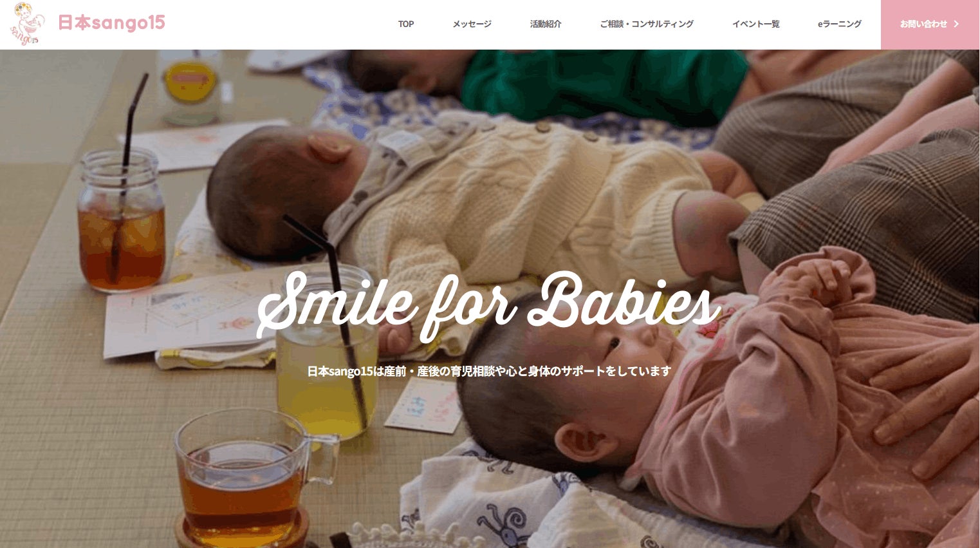Open the 日本sango15 site title link
The height and width of the screenshot is (548, 980).
click(111, 23)
